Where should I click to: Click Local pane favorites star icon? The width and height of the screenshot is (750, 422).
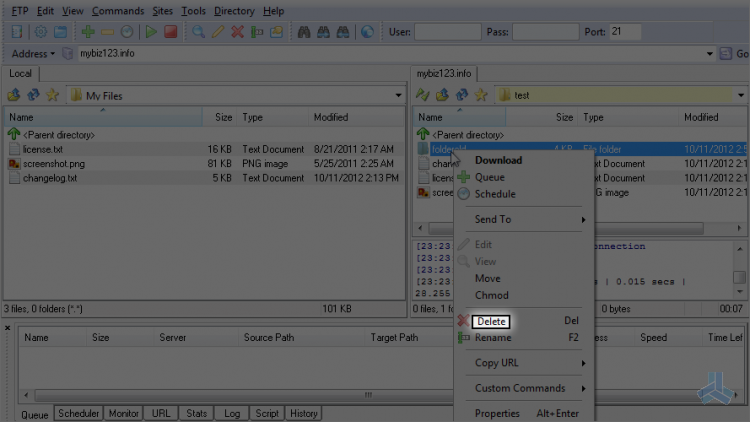(x=52, y=95)
